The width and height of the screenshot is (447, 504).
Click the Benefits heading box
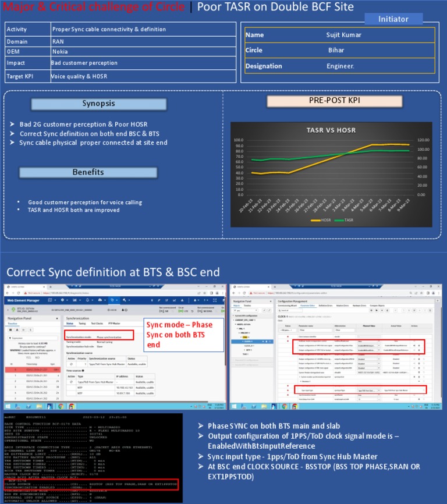pos(88,172)
